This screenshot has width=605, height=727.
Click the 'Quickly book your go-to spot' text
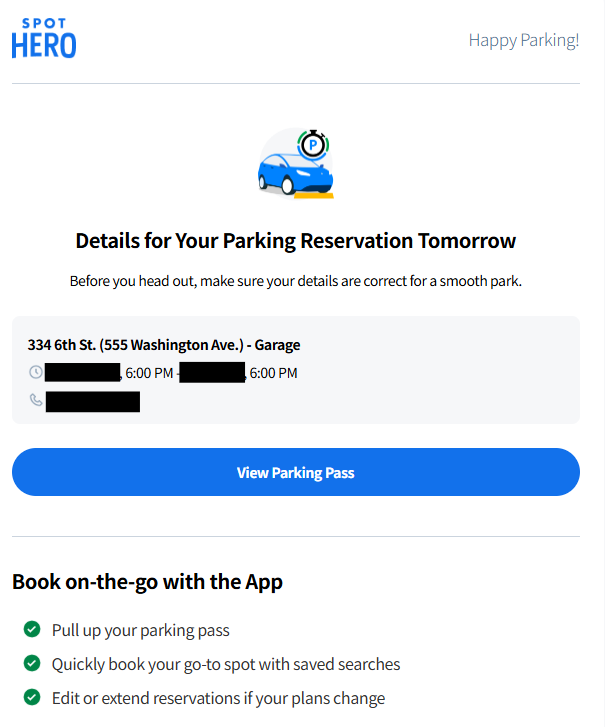tap(226, 664)
